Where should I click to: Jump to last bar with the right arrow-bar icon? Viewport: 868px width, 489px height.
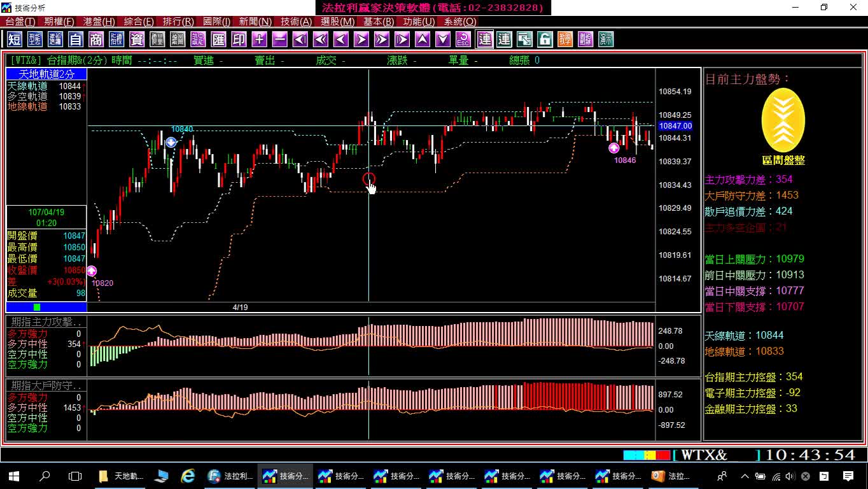[402, 39]
